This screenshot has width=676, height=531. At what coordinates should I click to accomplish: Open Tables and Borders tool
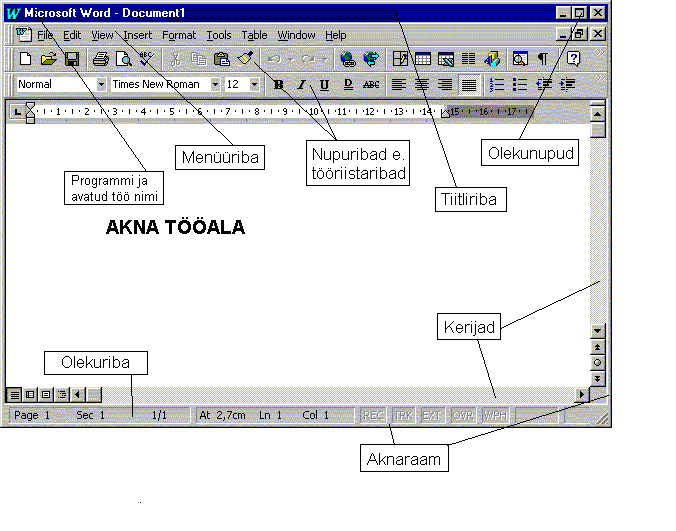[400, 59]
